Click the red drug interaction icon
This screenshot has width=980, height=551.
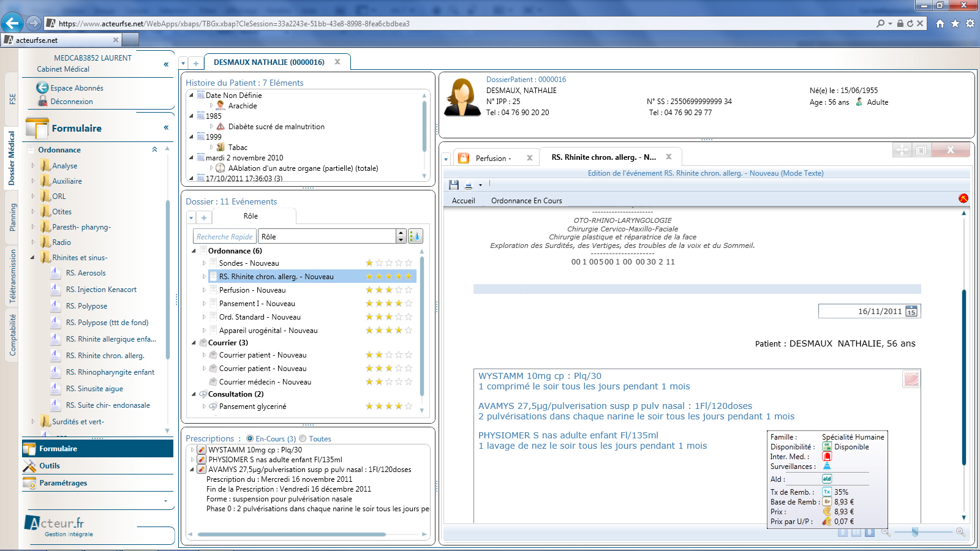coord(827,457)
